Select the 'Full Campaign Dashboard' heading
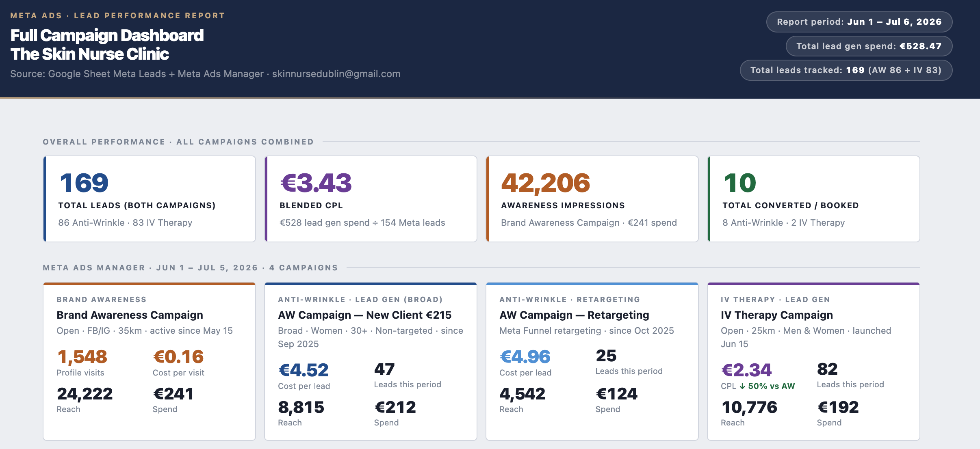Screen dimensions: 980x449 pos(107,35)
